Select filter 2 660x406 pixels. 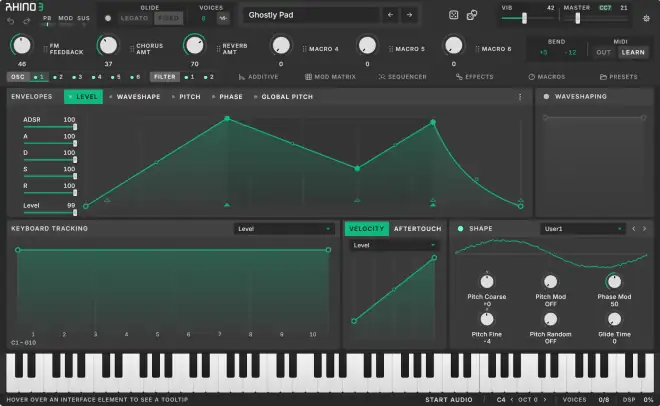tap(209, 77)
